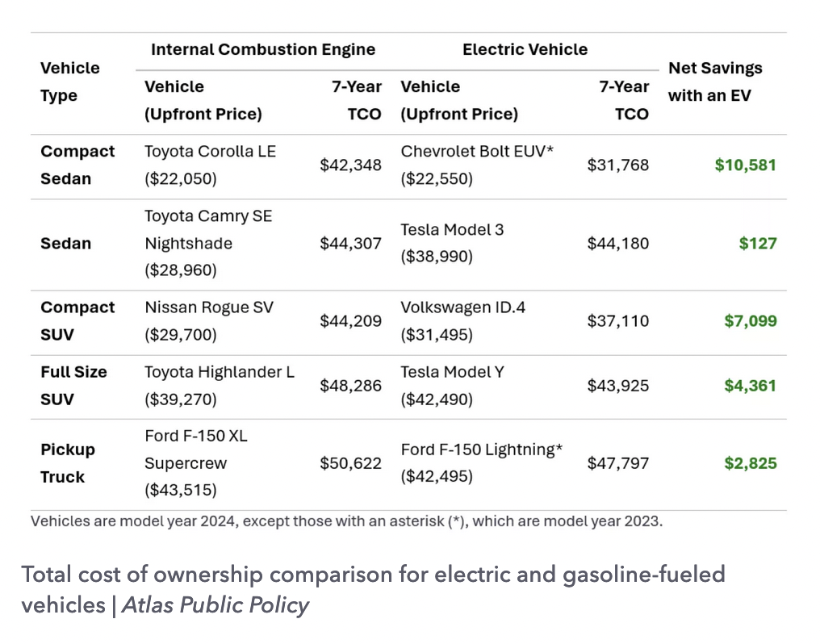820x644 pixels.
Task: Click the Pickup Truck row label
Action: pos(68,463)
